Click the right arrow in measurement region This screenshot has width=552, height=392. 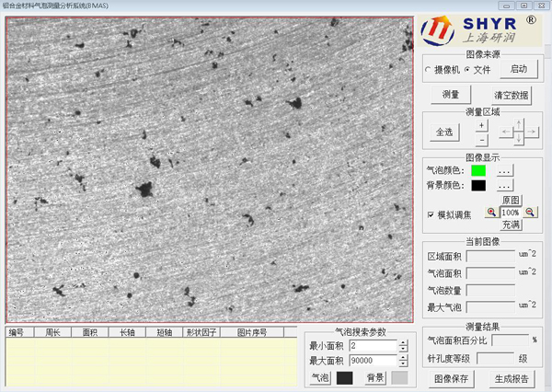[x=531, y=133]
